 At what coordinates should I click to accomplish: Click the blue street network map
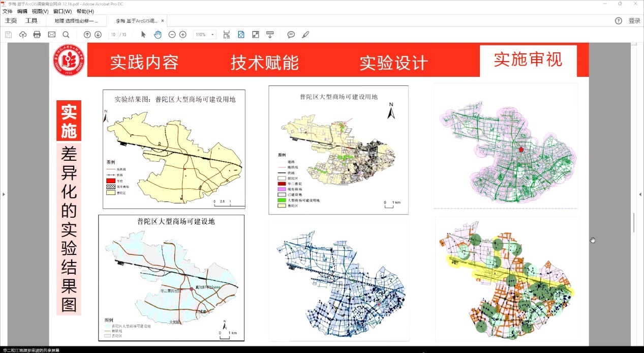(x=339, y=281)
